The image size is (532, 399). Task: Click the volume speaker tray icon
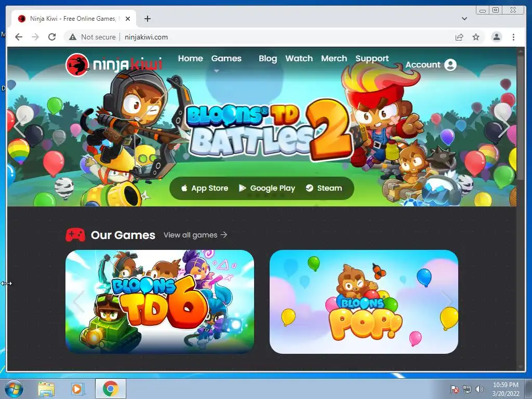click(x=479, y=389)
